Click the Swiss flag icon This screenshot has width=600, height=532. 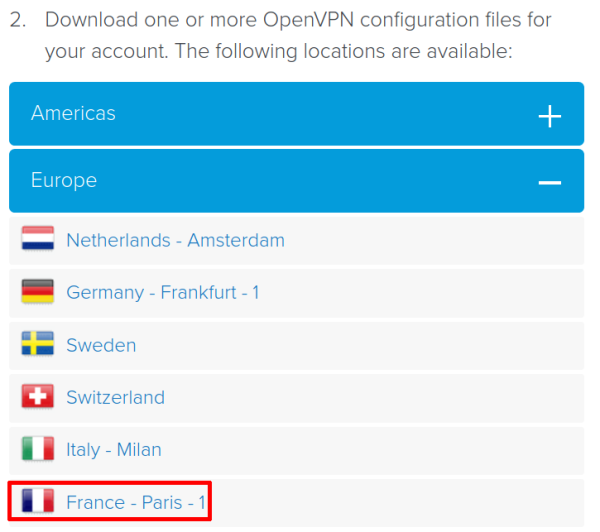tap(38, 396)
